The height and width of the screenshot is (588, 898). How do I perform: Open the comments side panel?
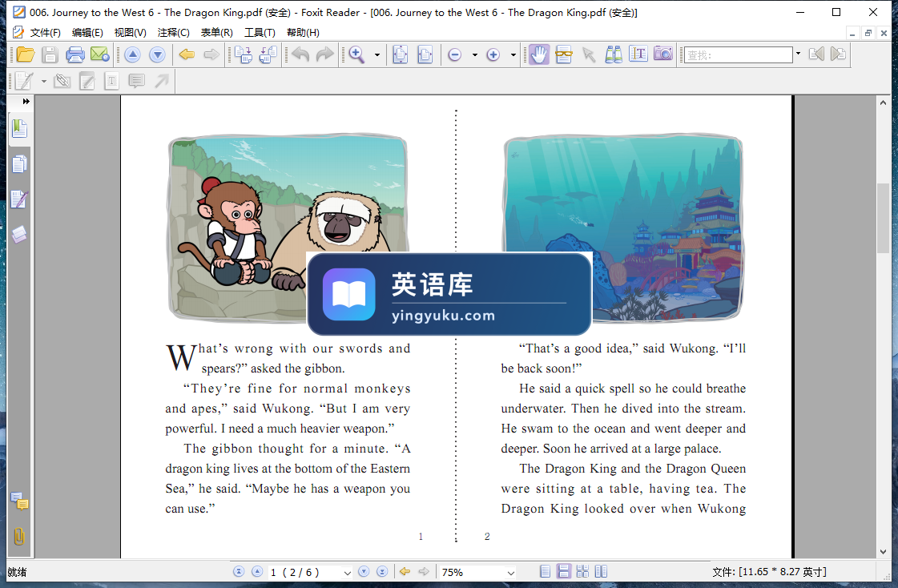coord(19,501)
